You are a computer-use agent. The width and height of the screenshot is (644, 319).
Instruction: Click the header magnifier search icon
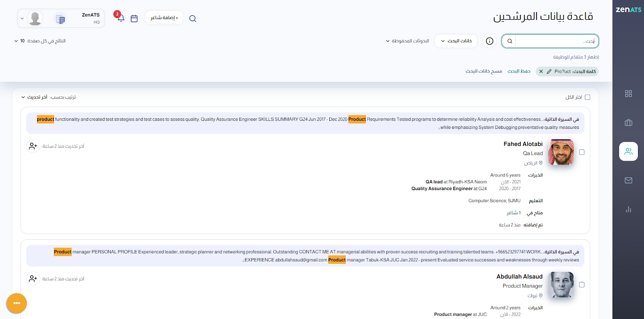pyautogui.click(x=192, y=19)
